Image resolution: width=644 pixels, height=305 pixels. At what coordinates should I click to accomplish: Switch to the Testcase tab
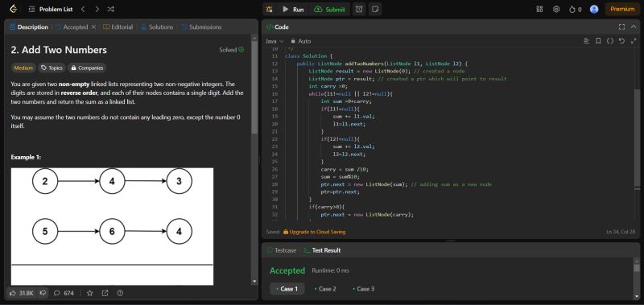pos(281,250)
